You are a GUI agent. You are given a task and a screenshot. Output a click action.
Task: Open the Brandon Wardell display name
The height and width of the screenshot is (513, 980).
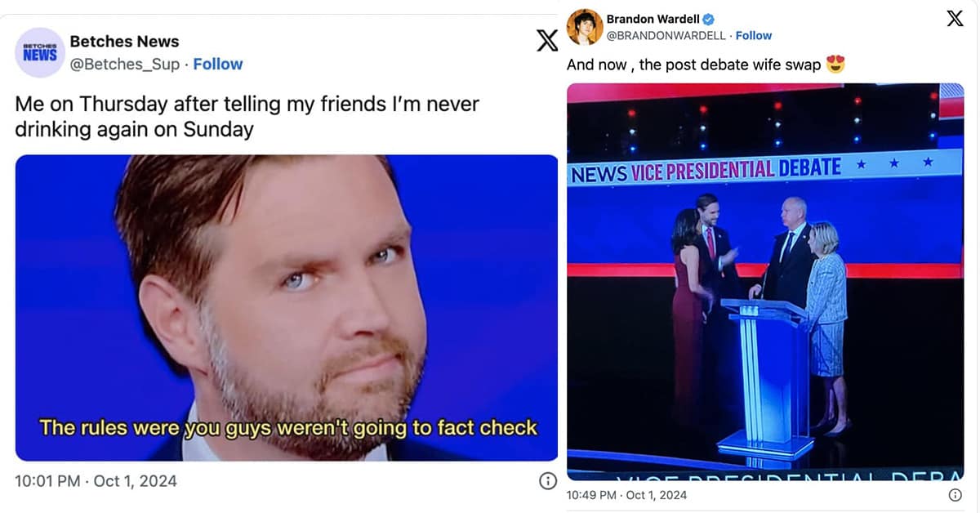[x=653, y=20]
